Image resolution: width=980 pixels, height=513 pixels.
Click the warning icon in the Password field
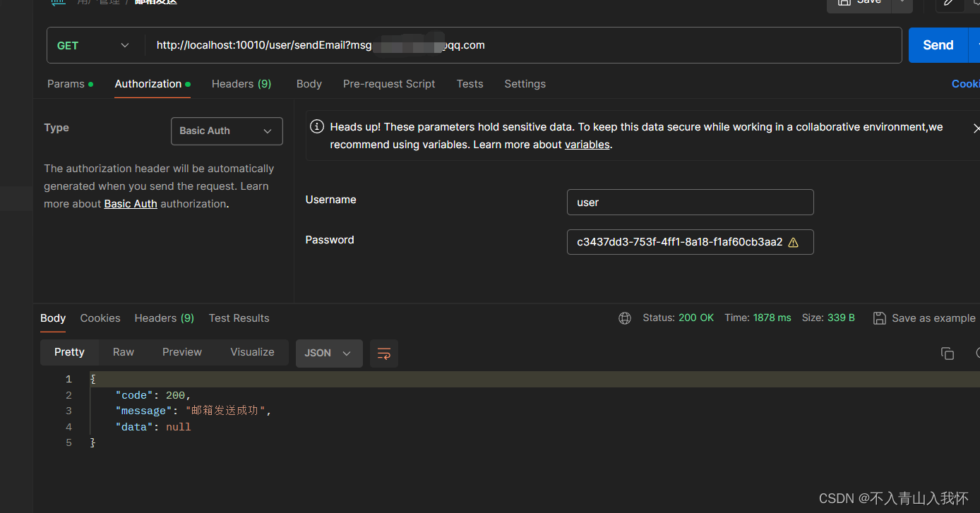pyautogui.click(x=793, y=242)
